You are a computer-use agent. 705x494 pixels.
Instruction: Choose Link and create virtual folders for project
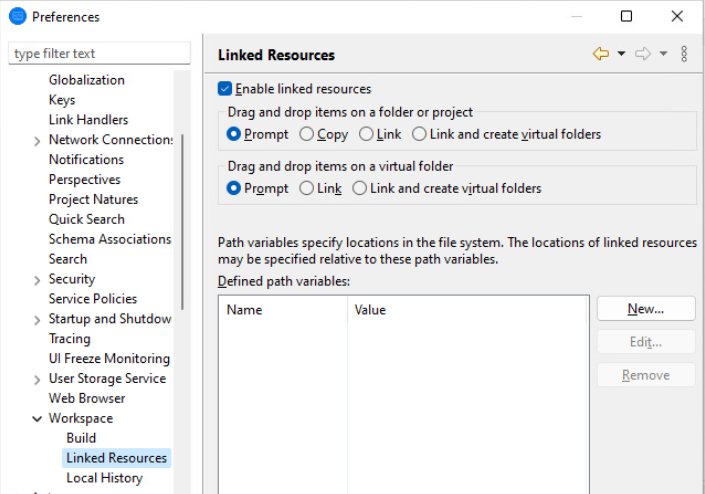coord(419,134)
